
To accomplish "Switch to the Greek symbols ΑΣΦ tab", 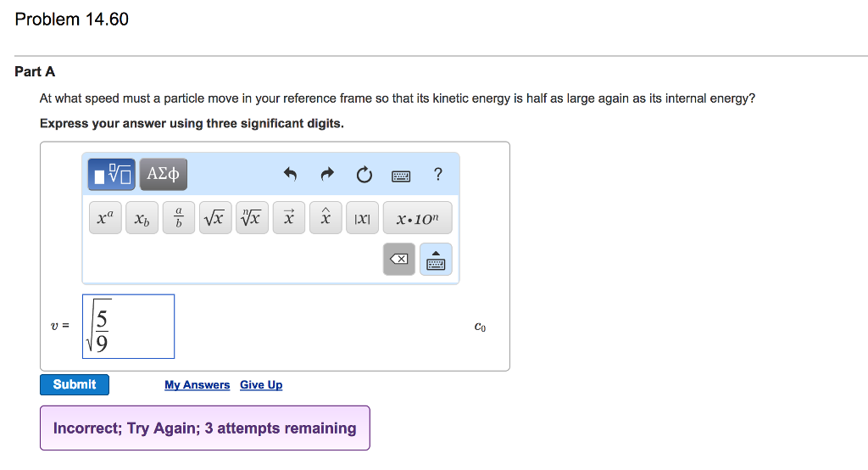I will pos(164,175).
